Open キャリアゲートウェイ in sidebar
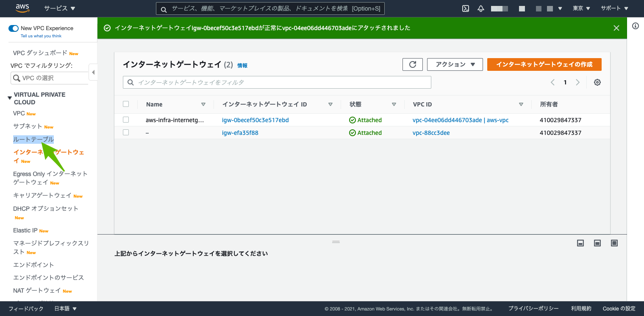 coord(42,196)
